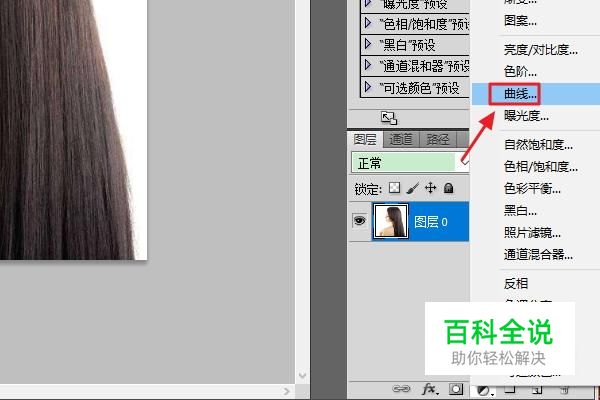Choose 自然饱和度... from the menu

538,145
